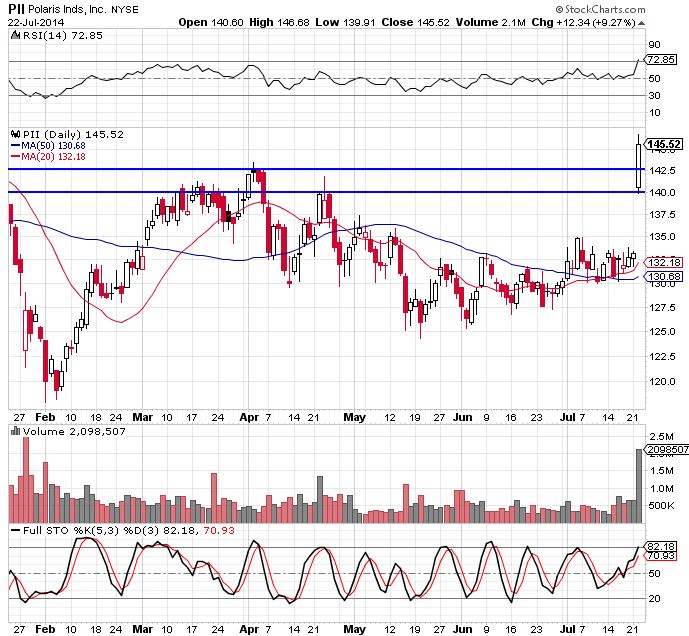
Task: Click the 2098507 volume tag on right axis
Action: (x=666, y=449)
